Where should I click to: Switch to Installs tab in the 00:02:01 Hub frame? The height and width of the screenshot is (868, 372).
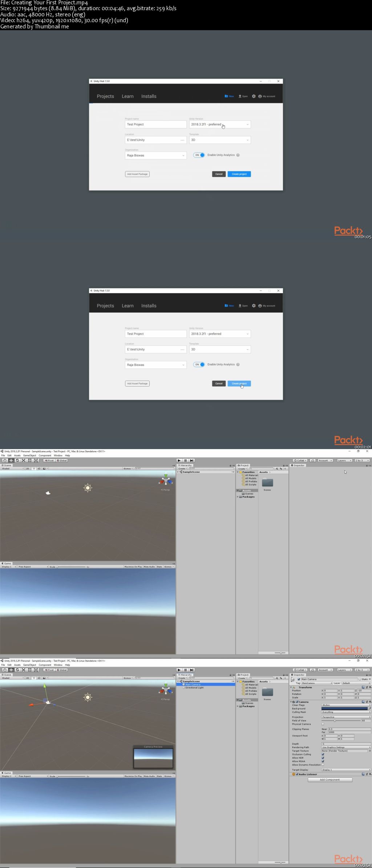(149, 306)
